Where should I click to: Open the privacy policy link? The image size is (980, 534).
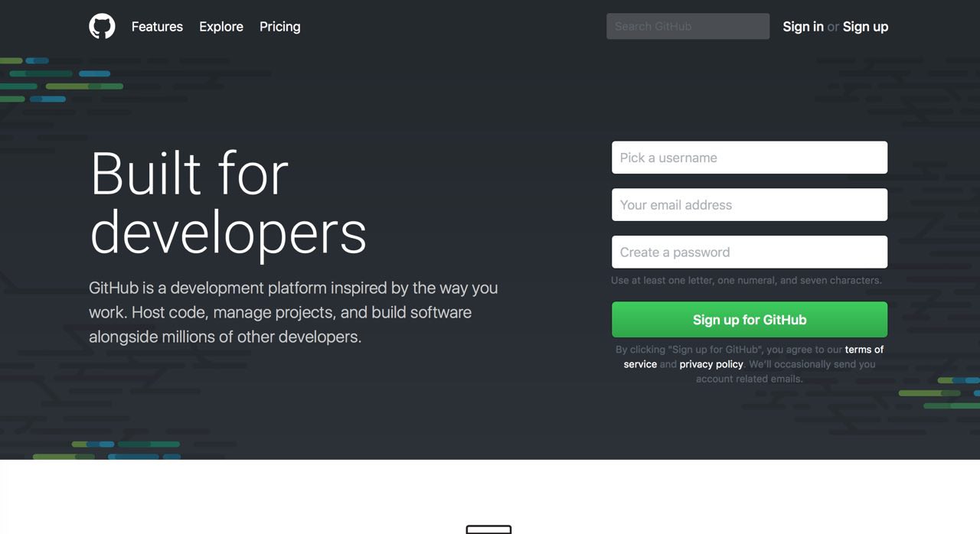point(711,364)
